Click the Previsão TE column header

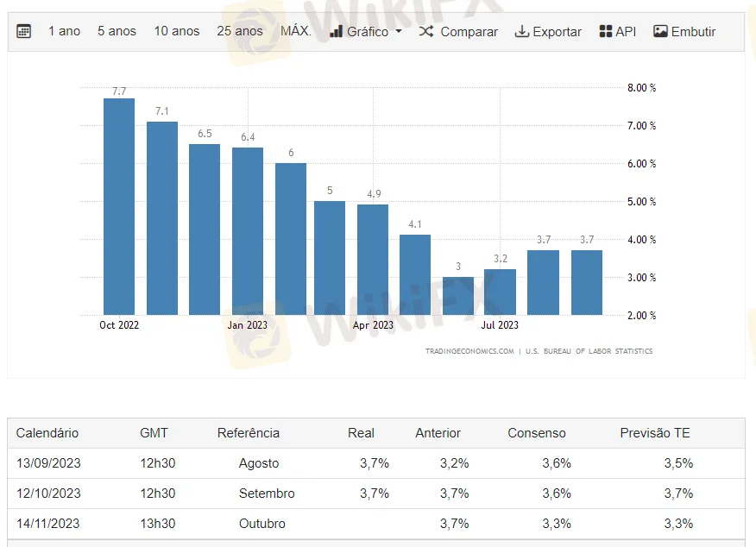[x=655, y=433]
